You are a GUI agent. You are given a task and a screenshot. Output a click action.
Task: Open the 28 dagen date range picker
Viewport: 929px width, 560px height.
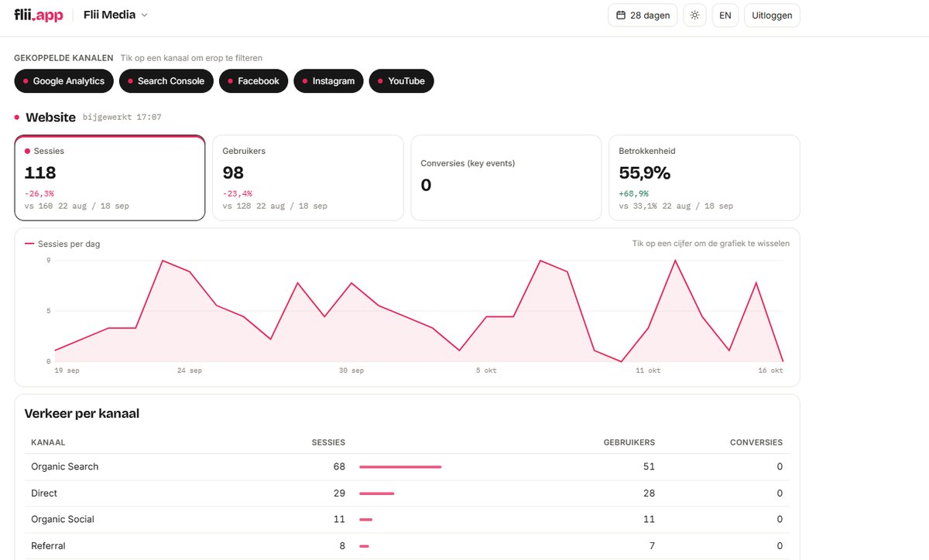click(643, 15)
